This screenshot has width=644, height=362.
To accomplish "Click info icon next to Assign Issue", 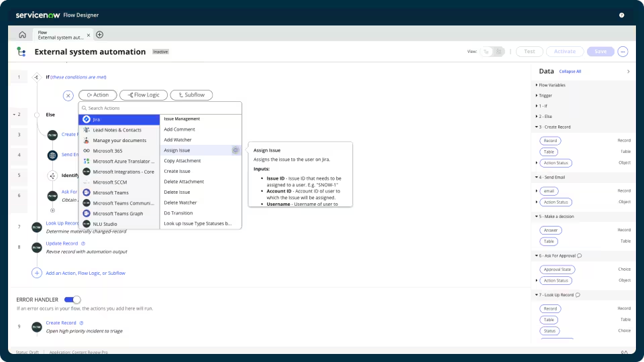I will (x=235, y=150).
